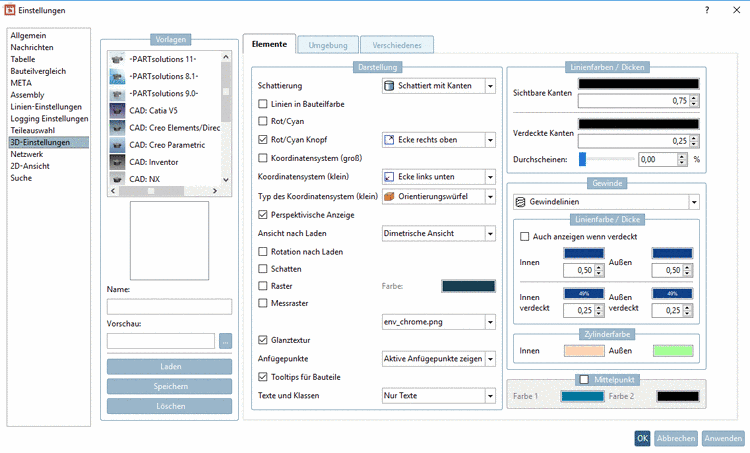Click the PARTsolutions 11 template icon
The height and width of the screenshot is (453, 750).
117,59
